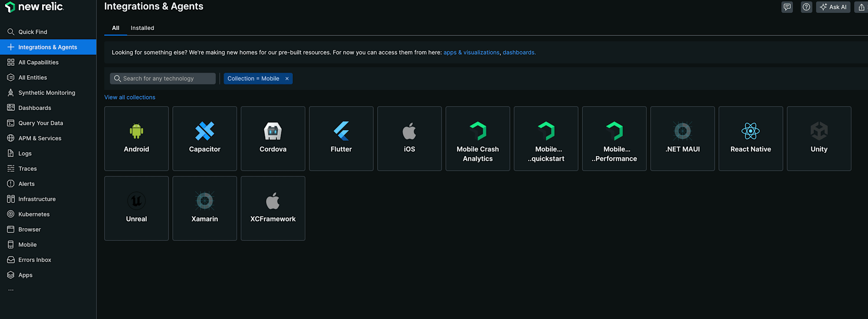Image resolution: width=868 pixels, height=319 pixels.
Task: Open Browser in the sidebar
Action: pos(48,229)
